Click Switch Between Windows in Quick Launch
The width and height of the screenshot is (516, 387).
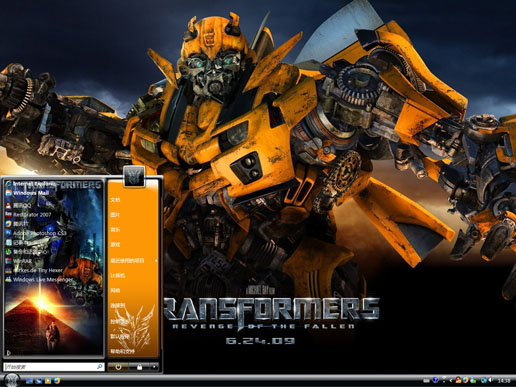[x=39, y=381]
